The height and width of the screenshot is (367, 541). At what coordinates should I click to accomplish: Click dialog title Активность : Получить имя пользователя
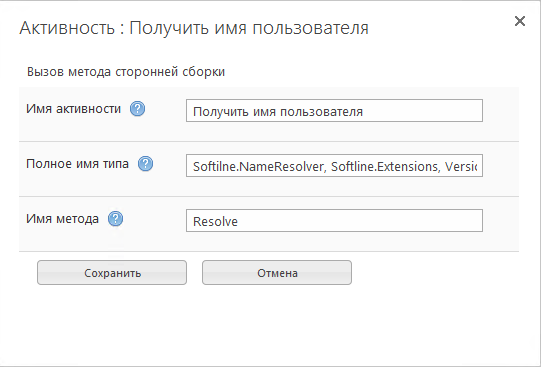[194, 28]
